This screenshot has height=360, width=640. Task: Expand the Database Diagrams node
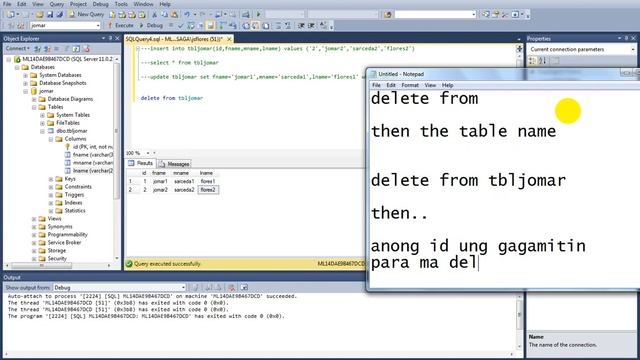click(34, 99)
